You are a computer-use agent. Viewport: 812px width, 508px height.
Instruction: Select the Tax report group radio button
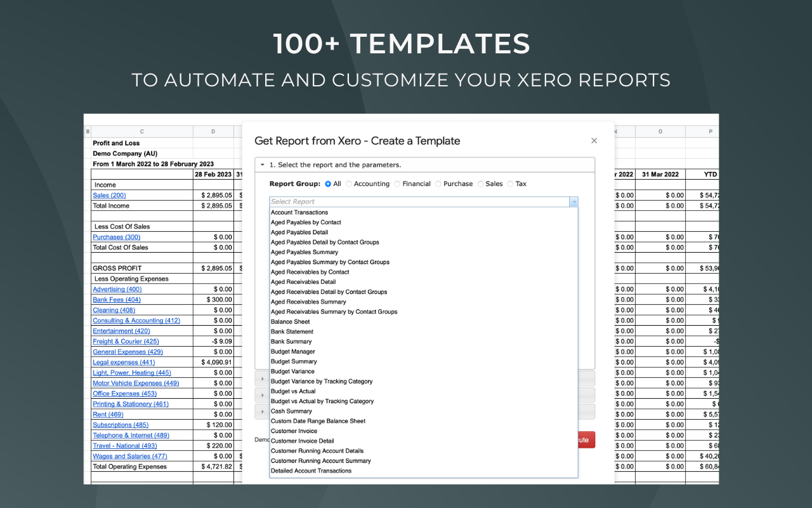pos(510,184)
